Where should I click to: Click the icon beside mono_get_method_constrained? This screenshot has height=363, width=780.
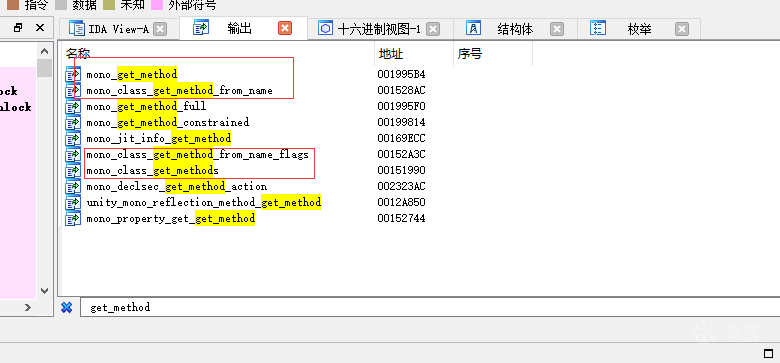pos(73,123)
